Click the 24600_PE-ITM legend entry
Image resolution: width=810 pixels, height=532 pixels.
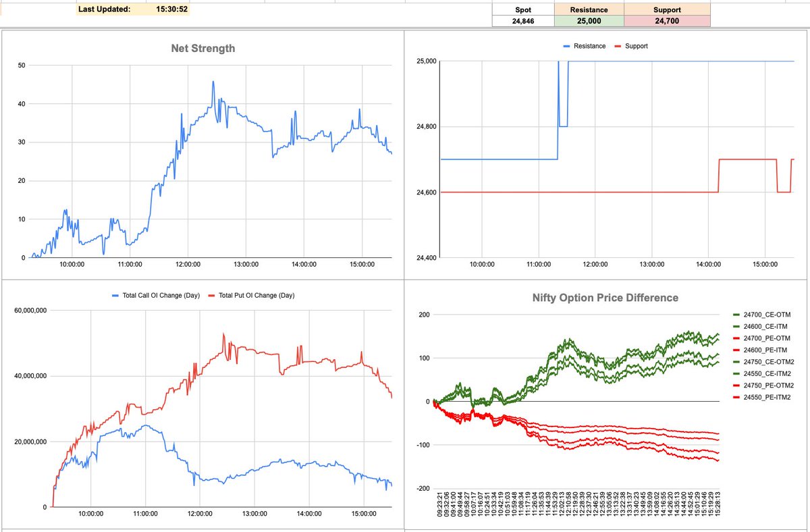click(x=761, y=350)
